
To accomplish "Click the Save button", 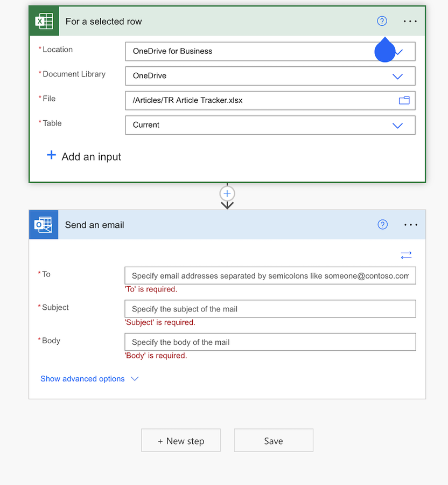I will tap(273, 440).
